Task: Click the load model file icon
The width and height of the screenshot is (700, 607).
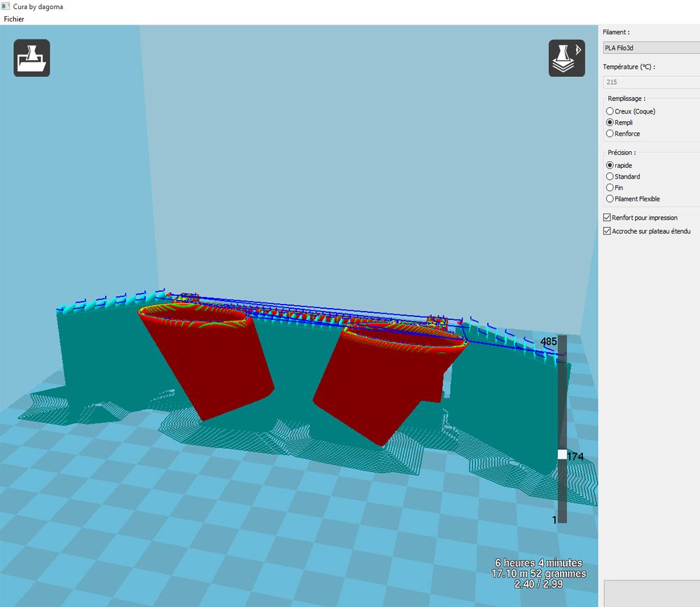Action: 31,58
